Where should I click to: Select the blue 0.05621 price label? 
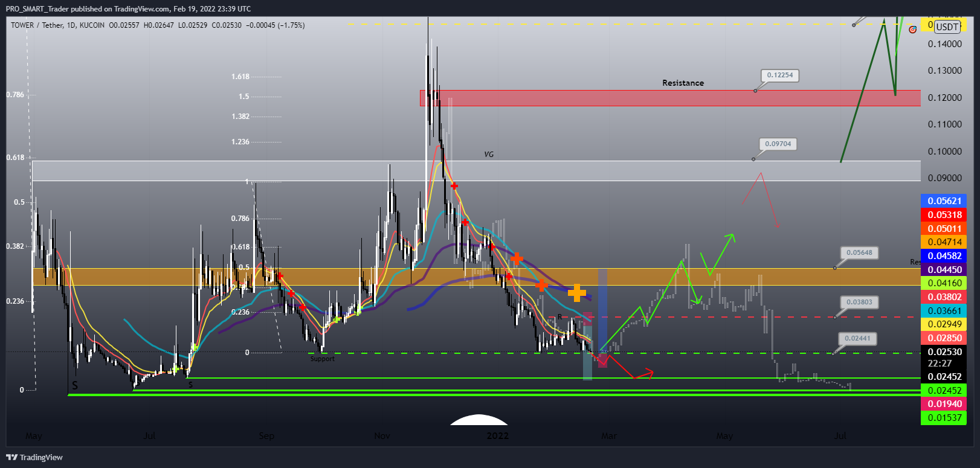[944, 201]
